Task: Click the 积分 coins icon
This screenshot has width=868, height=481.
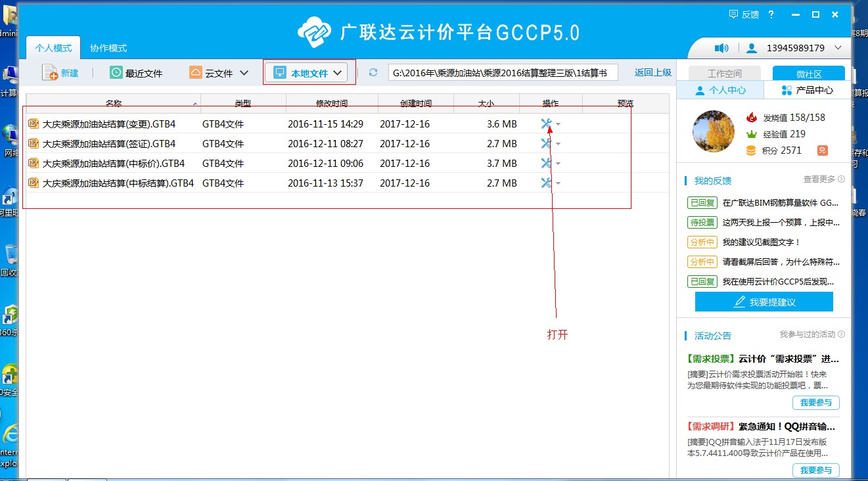Action: pyautogui.click(x=752, y=150)
